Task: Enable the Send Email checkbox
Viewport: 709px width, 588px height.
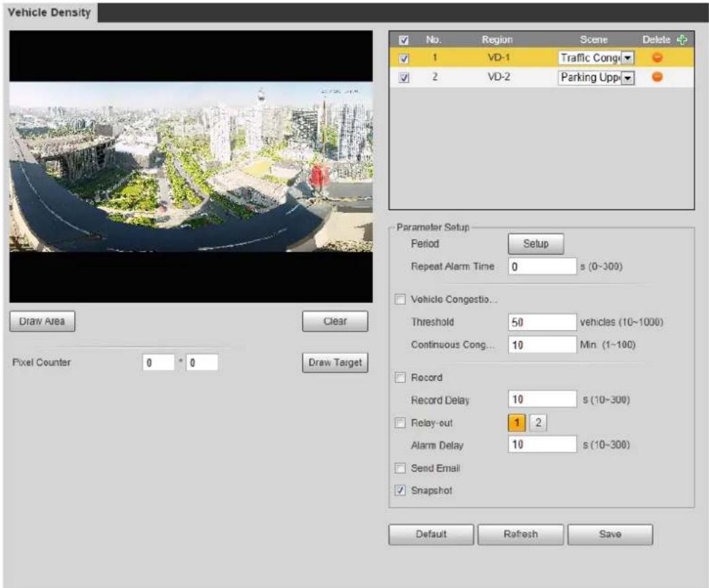Action: click(400, 468)
